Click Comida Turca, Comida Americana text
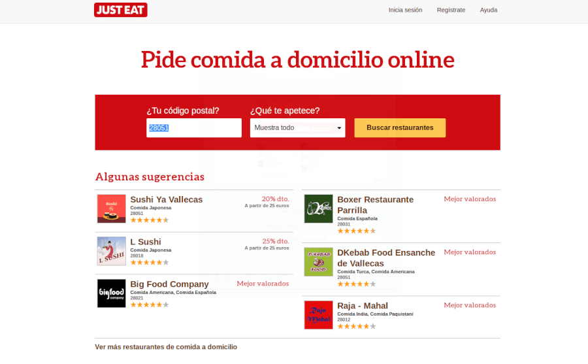Screen dimensions: 588x364 [376, 272]
